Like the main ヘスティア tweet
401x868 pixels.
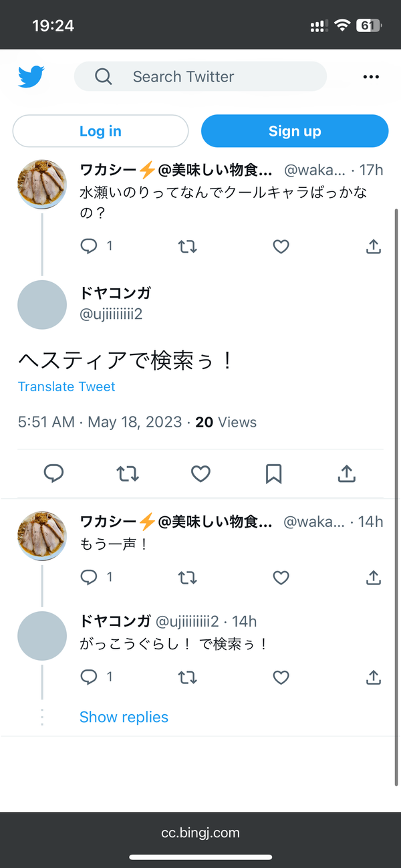coord(200,473)
